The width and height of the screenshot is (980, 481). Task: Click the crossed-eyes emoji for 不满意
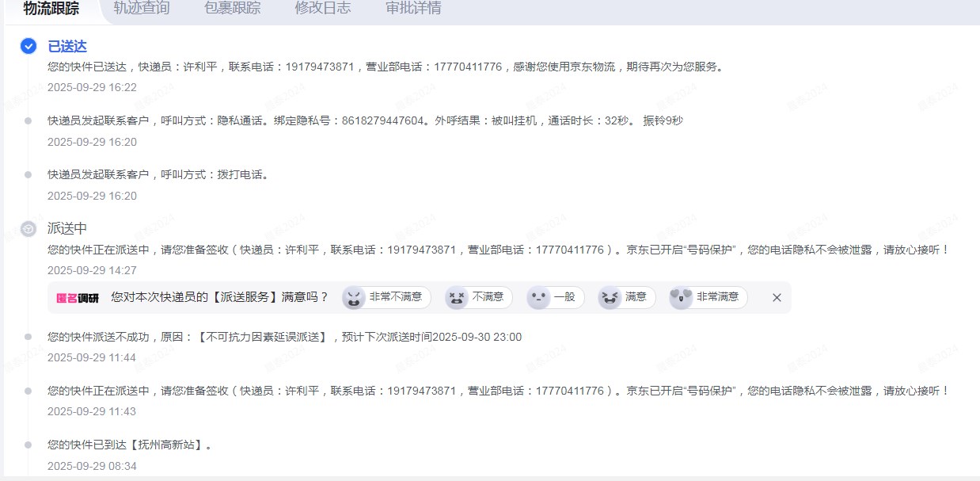point(457,297)
